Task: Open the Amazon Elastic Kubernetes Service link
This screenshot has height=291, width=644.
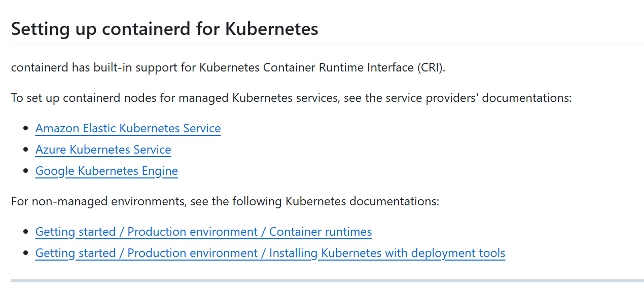Action: coord(128,128)
